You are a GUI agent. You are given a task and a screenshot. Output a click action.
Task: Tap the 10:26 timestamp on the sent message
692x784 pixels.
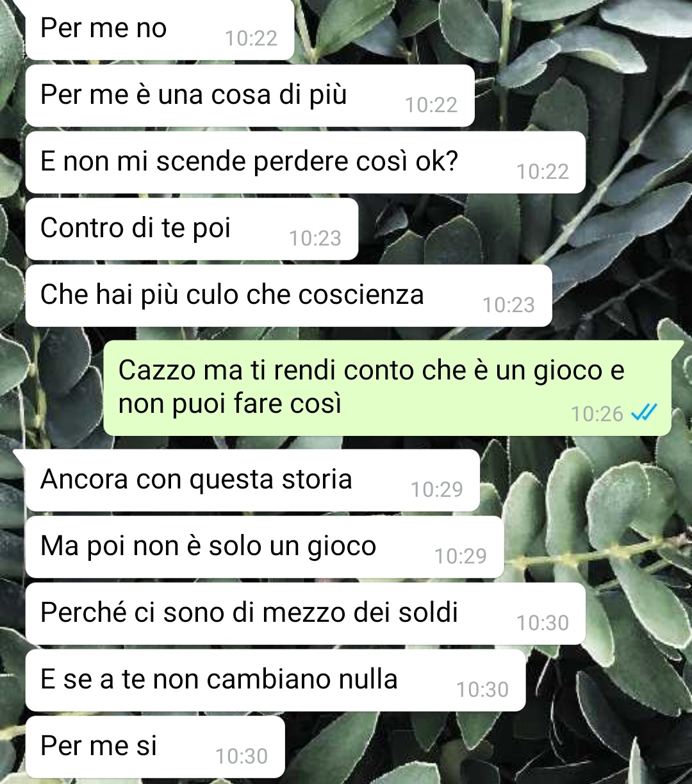pos(597,414)
